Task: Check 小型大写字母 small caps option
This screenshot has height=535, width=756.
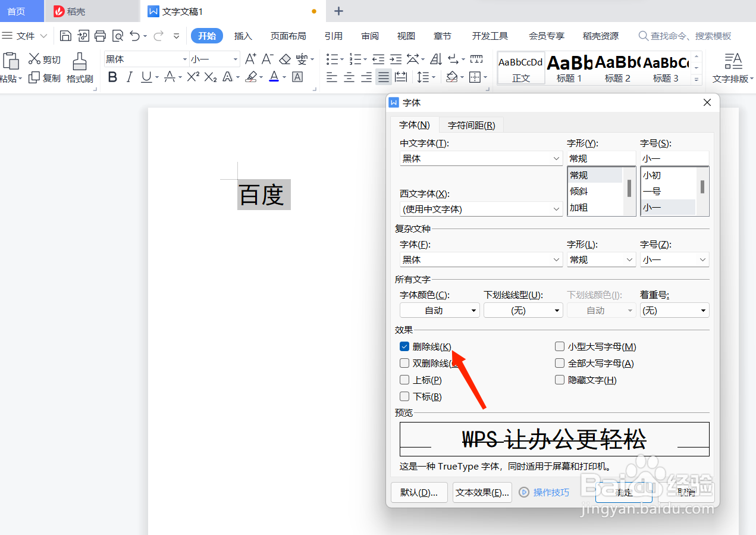Action: (x=560, y=346)
